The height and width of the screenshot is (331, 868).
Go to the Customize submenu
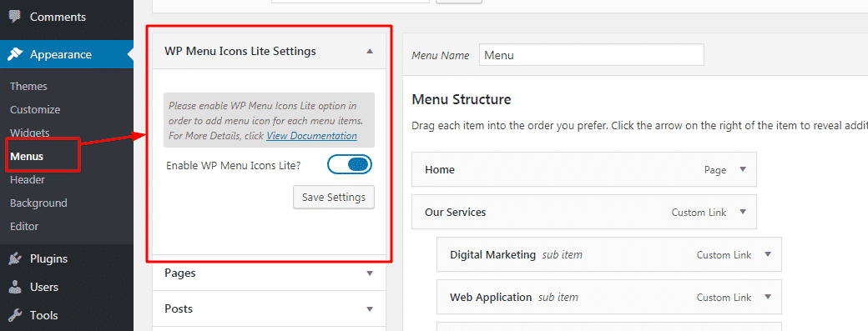click(x=35, y=109)
